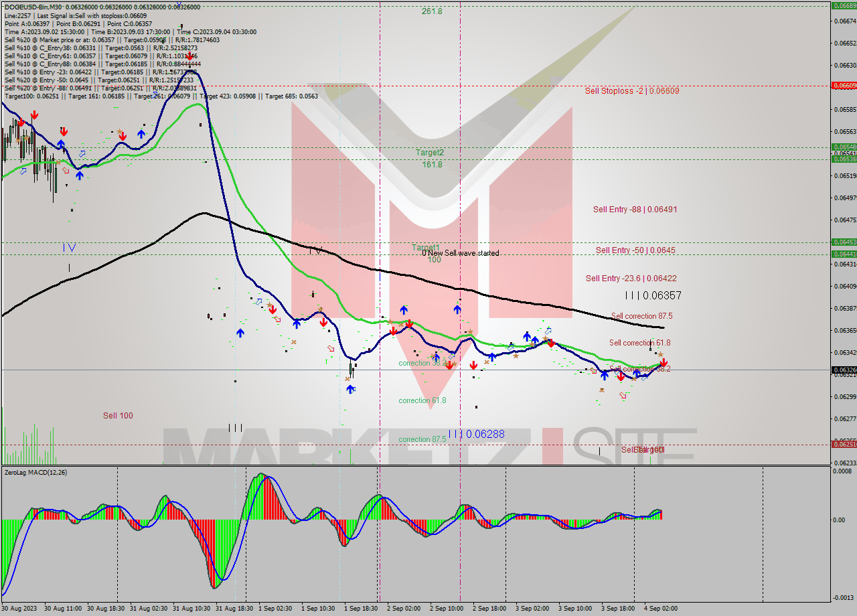Click the 0.06497 price axis value
The height and width of the screenshot is (616, 857).
(x=845, y=198)
